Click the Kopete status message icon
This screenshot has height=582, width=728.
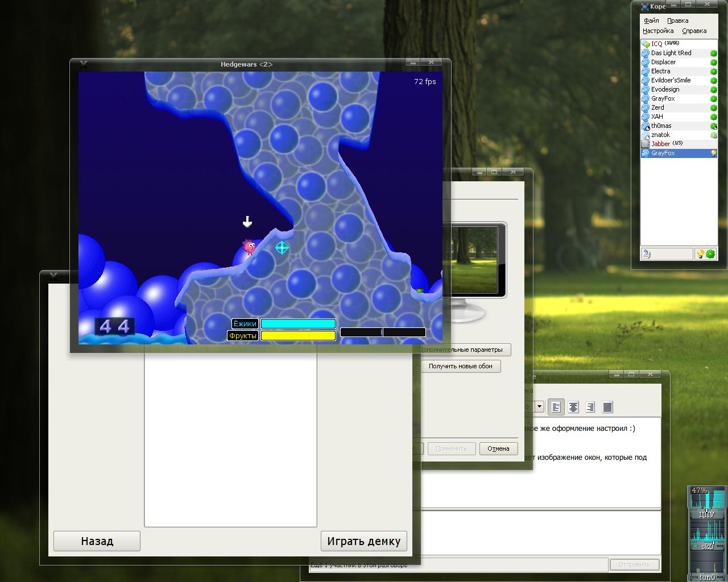coord(646,254)
